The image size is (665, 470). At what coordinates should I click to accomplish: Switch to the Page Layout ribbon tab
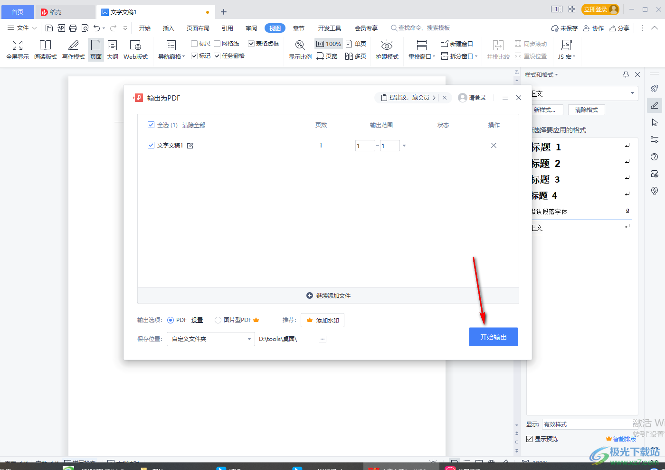click(x=198, y=28)
